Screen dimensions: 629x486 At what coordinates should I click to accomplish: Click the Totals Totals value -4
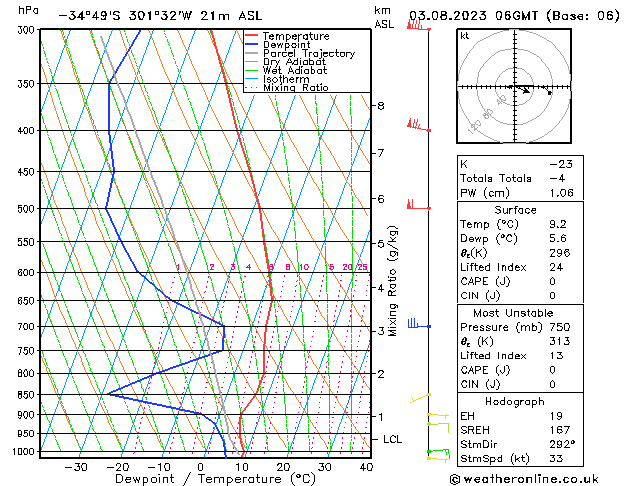pos(557,178)
